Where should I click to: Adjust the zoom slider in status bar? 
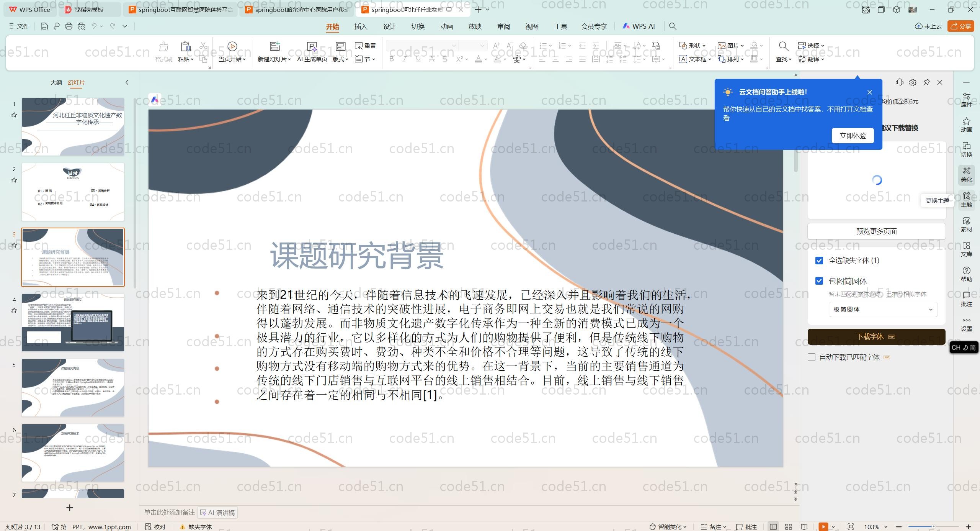(x=933, y=527)
